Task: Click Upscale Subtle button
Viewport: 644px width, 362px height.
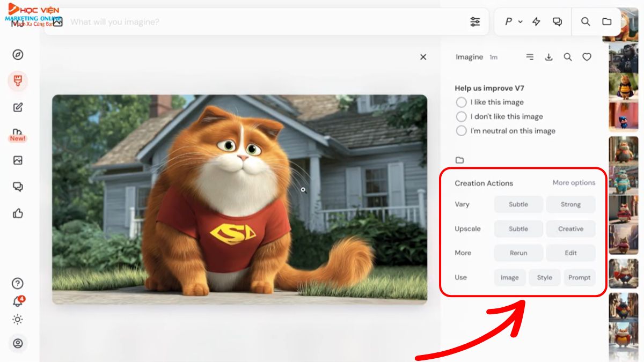Action: tap(518, 228)
